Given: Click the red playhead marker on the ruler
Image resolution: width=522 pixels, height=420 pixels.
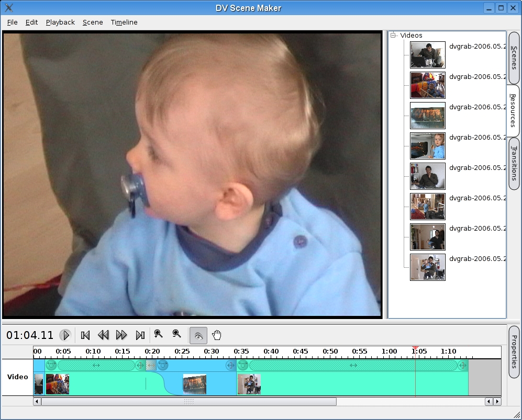Looking at the screenshot, I should pos(415,348).
